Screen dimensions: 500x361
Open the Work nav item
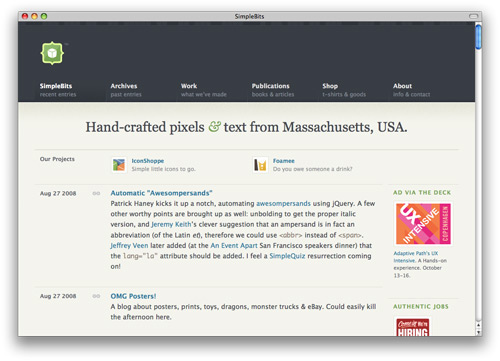click(x=204, y=90)
